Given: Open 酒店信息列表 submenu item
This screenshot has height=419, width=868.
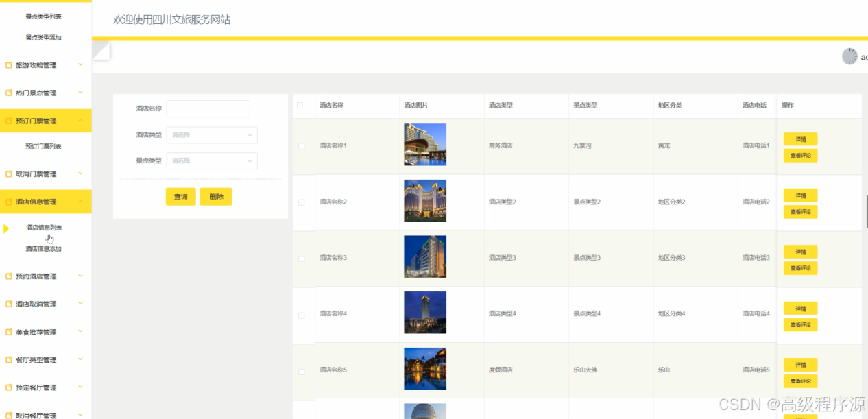Looking at the screenshot, I should 44,228.
